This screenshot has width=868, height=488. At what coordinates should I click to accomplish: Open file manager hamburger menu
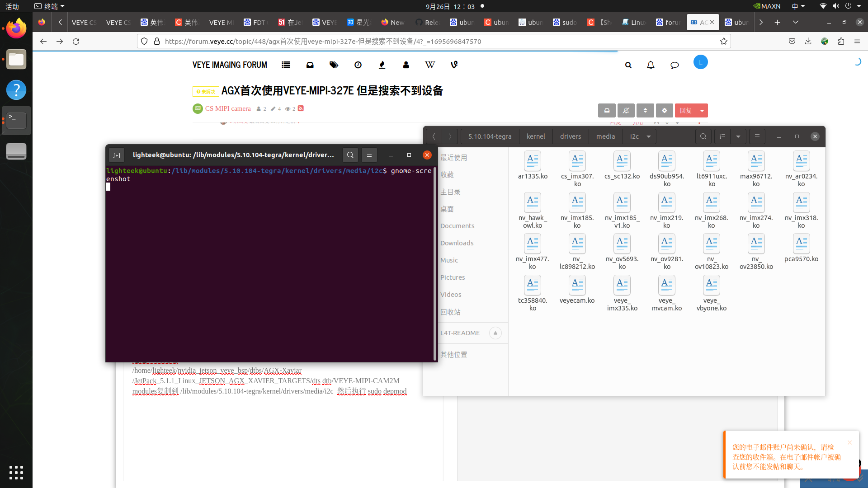pyautogui.click(x=757, y=136)
